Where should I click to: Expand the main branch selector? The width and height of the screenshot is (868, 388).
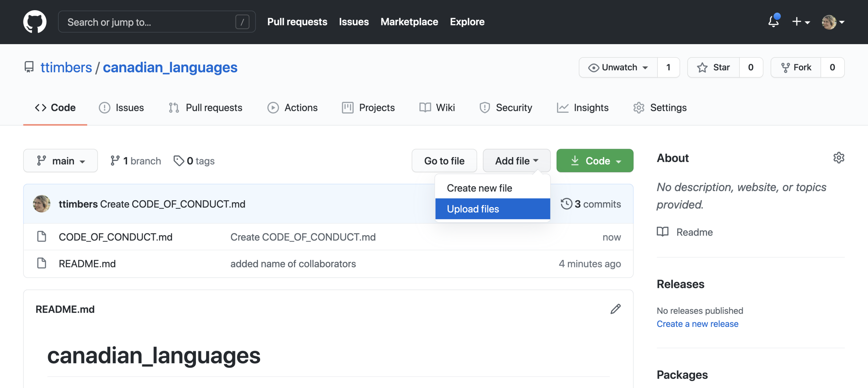coord(60,161)
